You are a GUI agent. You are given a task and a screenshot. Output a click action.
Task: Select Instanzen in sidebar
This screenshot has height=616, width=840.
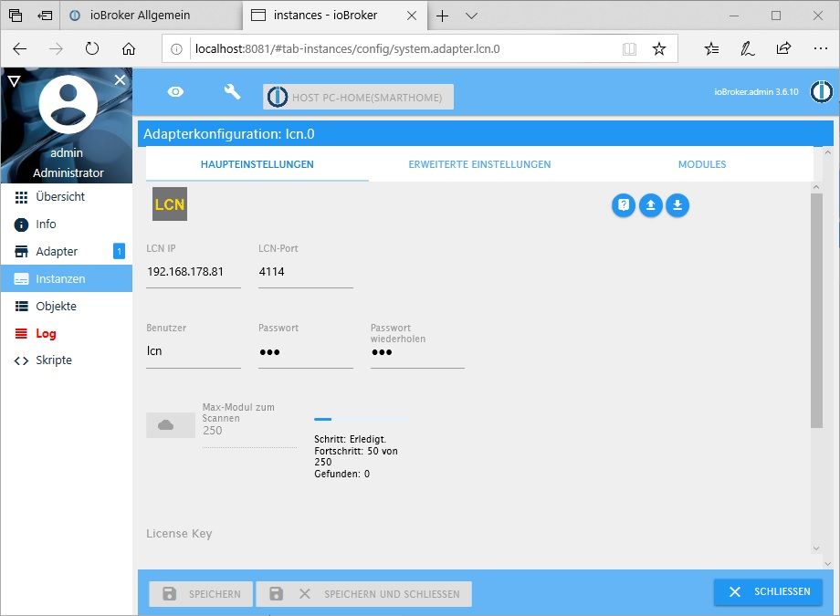67,278
